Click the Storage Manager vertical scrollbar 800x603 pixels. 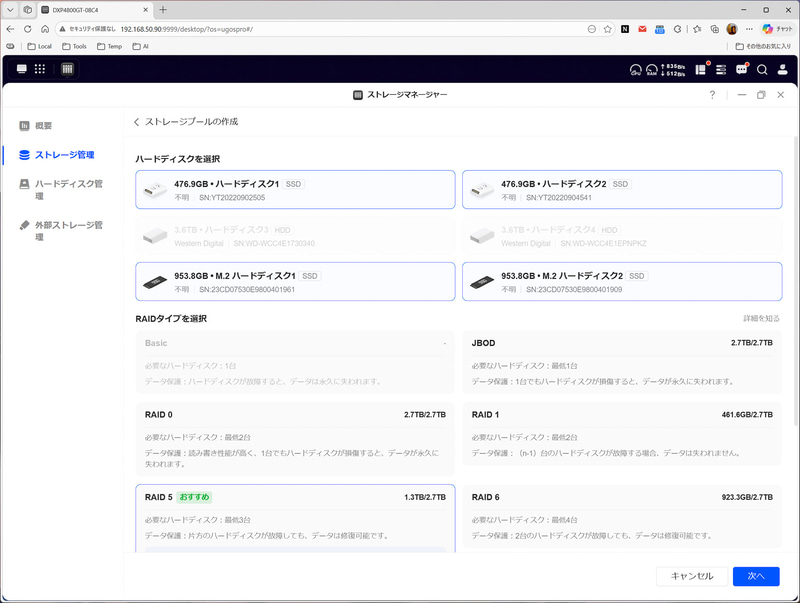796,281
